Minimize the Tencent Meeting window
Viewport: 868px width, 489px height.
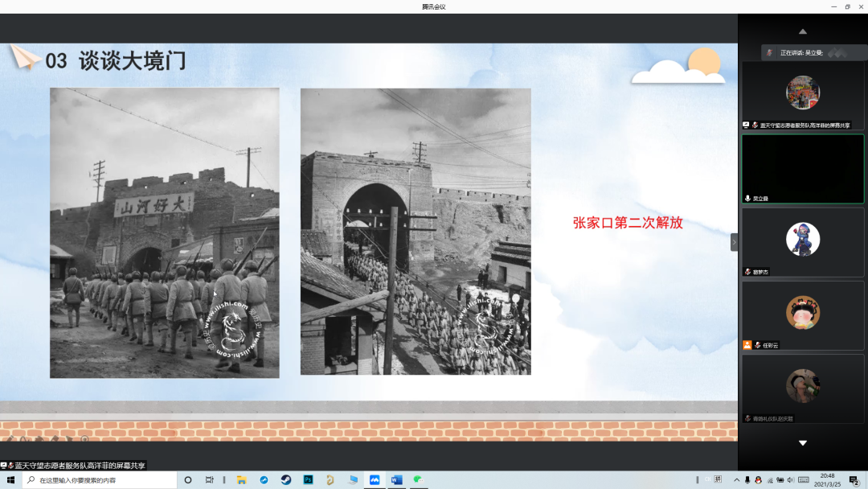point(833,6)
